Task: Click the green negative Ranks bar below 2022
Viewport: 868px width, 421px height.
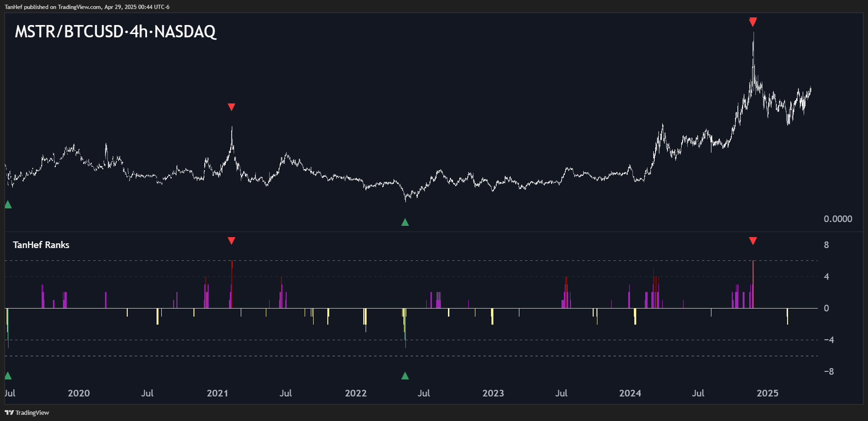Action: [405, 327]
